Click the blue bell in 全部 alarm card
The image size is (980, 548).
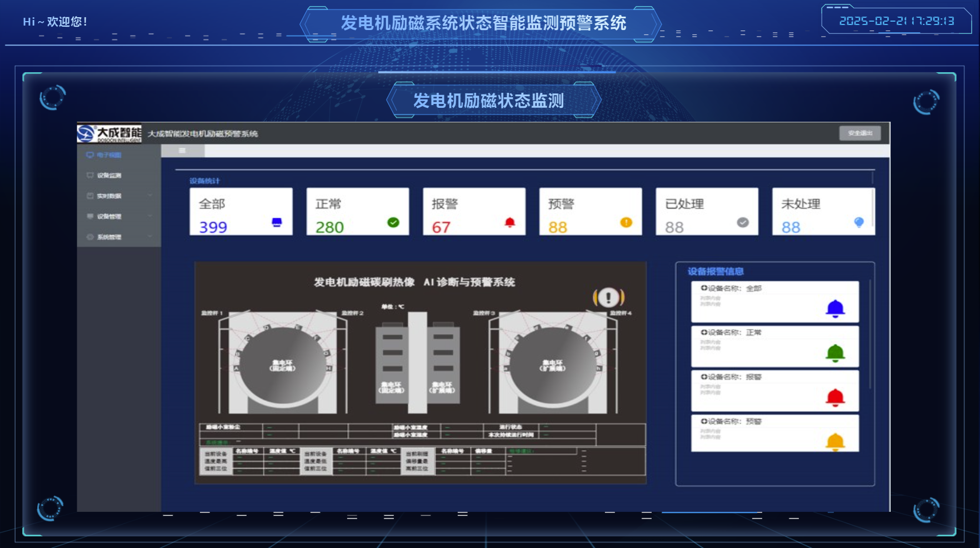834,308
